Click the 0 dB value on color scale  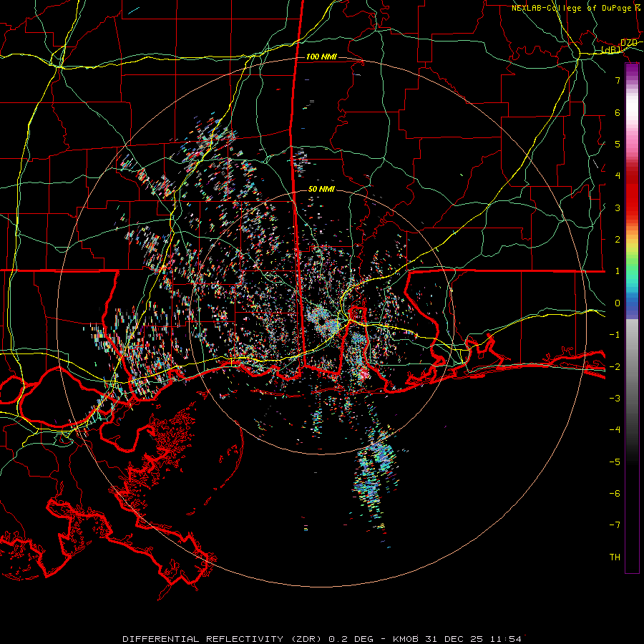pos(618,303)
